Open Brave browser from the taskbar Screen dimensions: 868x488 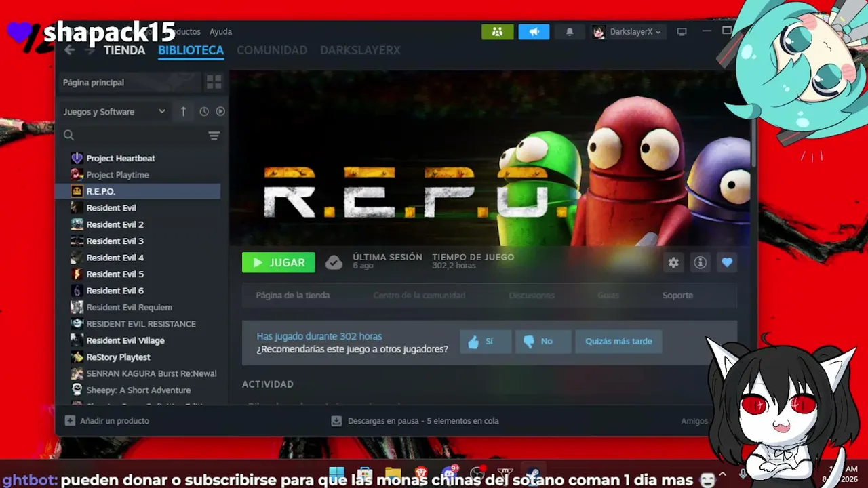(421, 474)
